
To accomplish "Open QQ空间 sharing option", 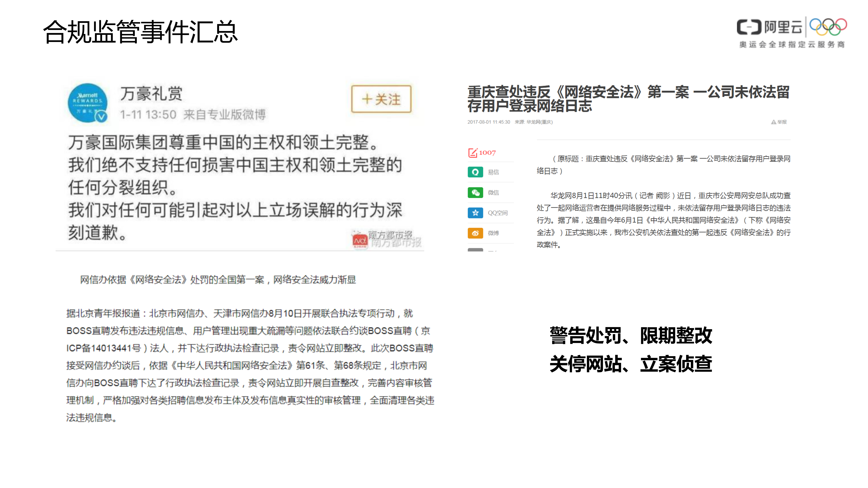I will [x=476, y=213].
